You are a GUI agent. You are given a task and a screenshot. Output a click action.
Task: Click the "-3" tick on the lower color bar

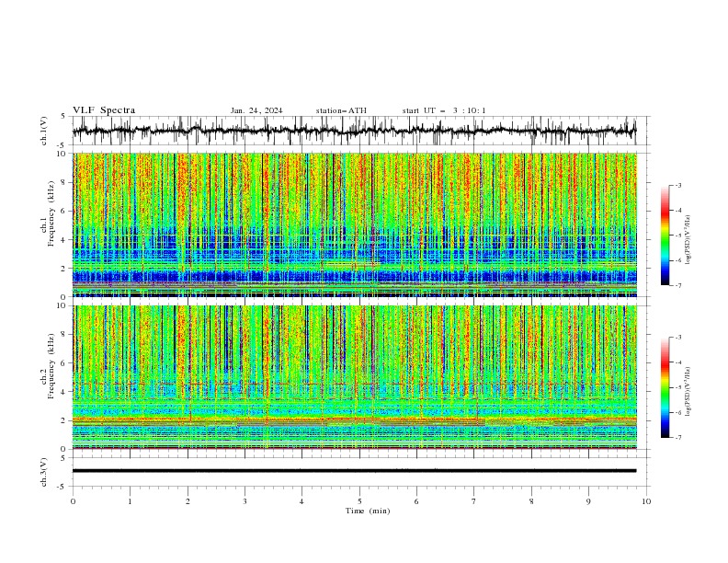point(678,338)
